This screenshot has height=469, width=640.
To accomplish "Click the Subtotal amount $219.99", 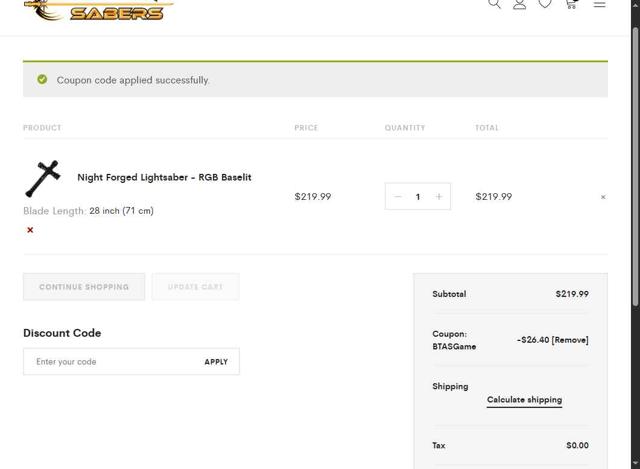I will click(572, 294).
